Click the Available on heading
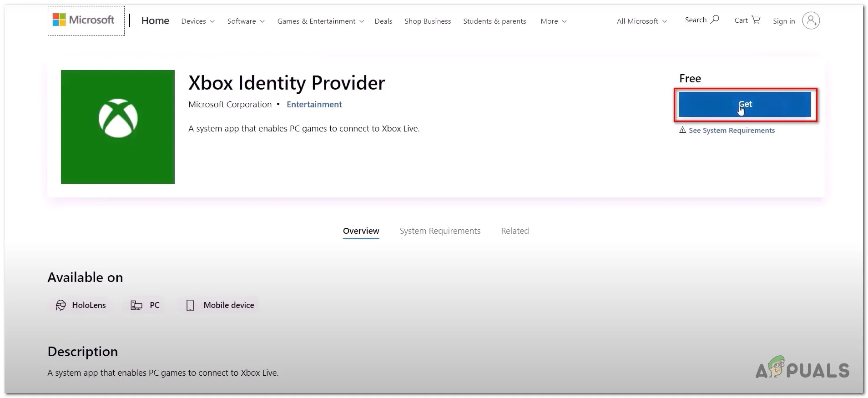 pyautogui.click(x=85, y=277)
